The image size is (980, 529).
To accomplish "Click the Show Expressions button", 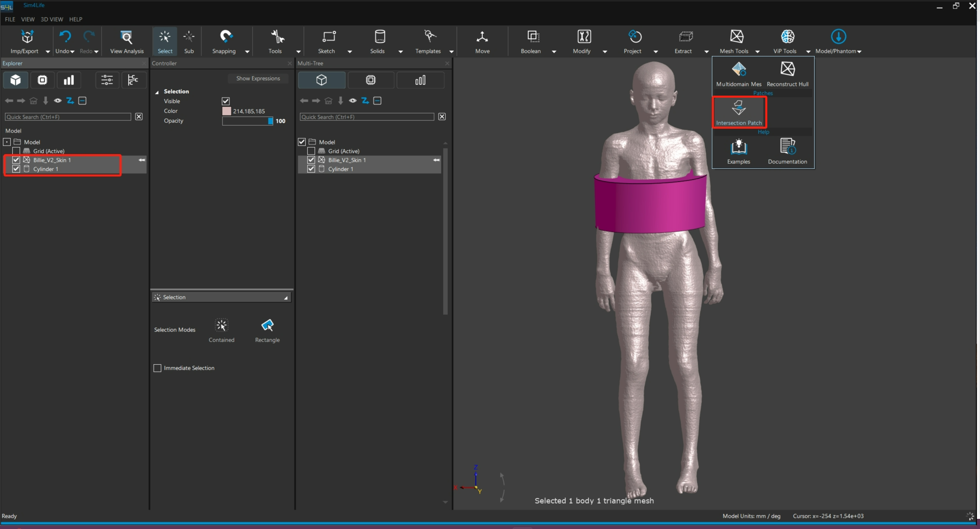I will click(258, 78).
